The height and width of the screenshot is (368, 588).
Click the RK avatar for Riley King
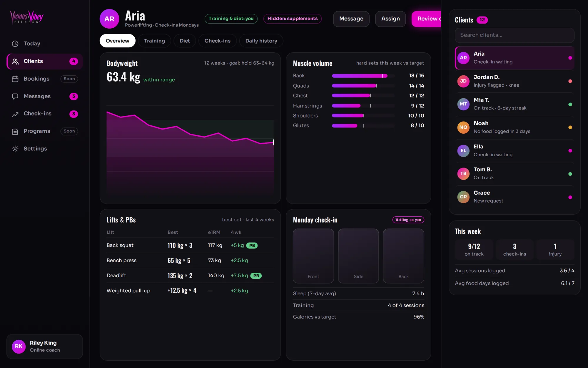click(19, 346)
